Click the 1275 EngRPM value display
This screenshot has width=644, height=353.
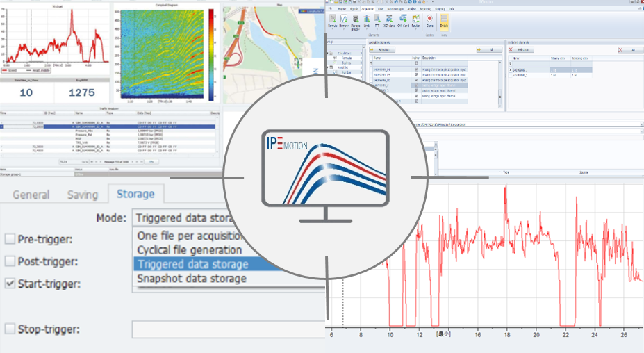click(x=82, y=92)
